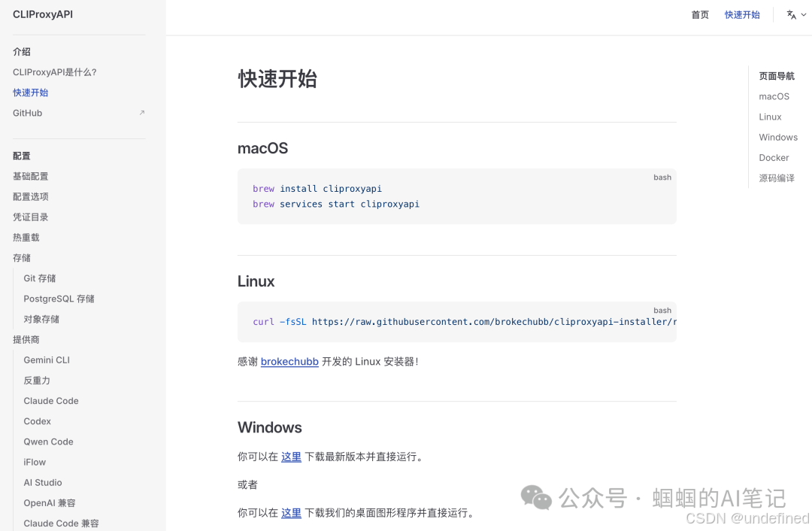Open Git 存储 sidebar page
Screen dimensions: 812x531
(x=39, y=278)
